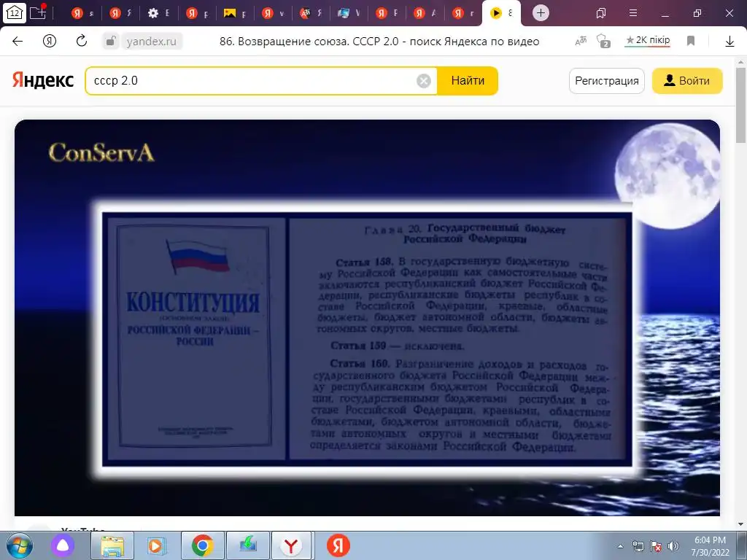Open the Windows Start menu
Image resolution: width=747 pixels, height=560 pixels.
pos(19,545)
